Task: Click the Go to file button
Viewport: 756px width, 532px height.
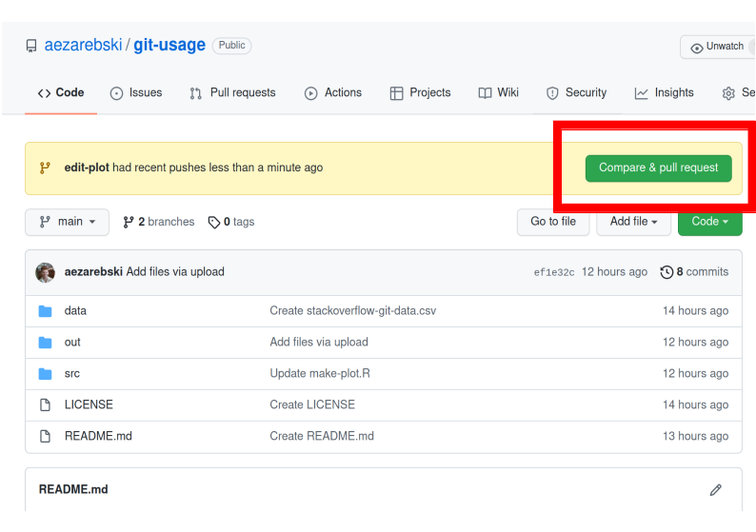Action: click(x=553, y=222)
